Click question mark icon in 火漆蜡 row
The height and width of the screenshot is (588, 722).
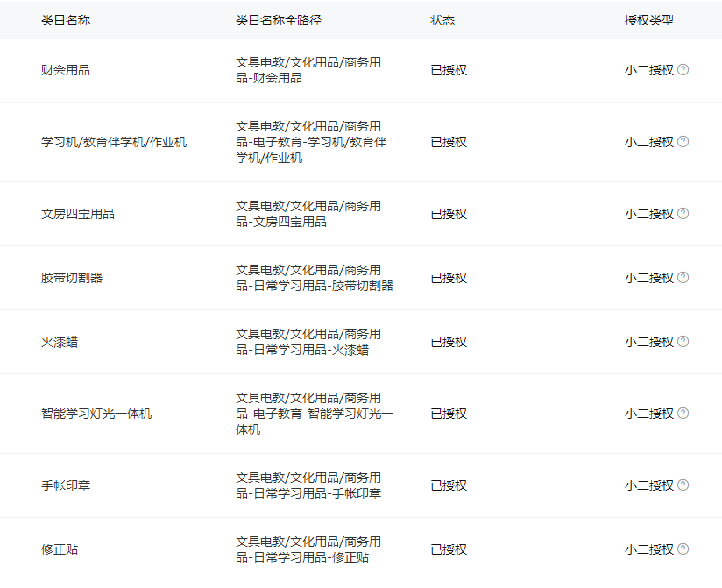coord(683,342)
